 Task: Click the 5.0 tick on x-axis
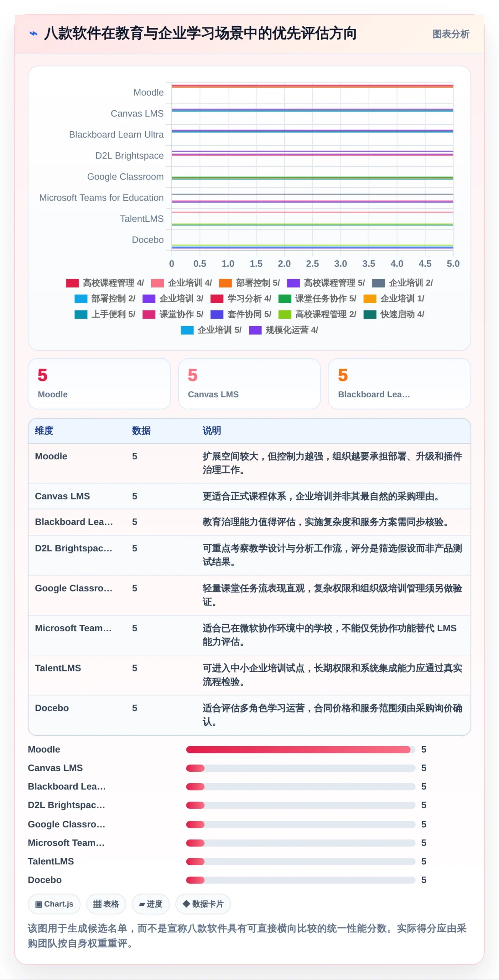(453, 264)
